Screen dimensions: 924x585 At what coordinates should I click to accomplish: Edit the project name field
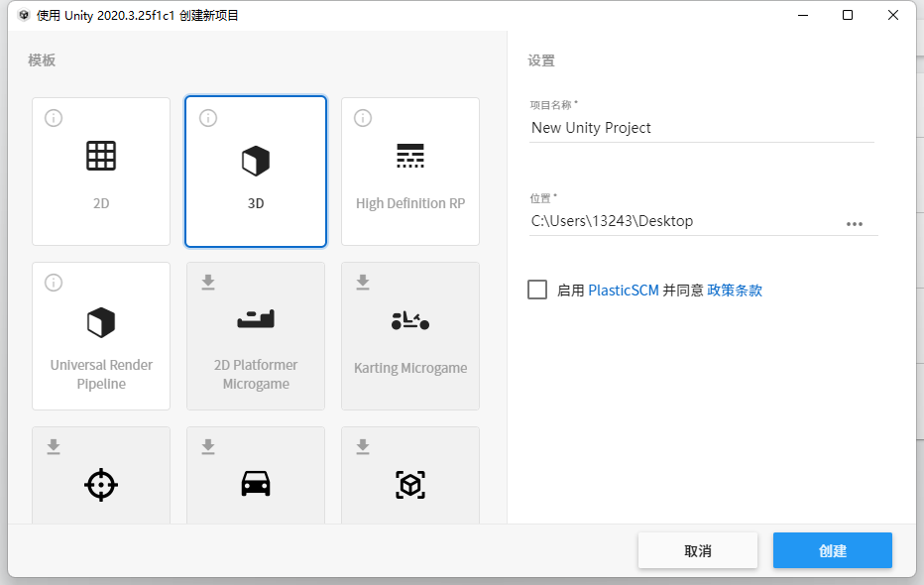pos(701,128)
